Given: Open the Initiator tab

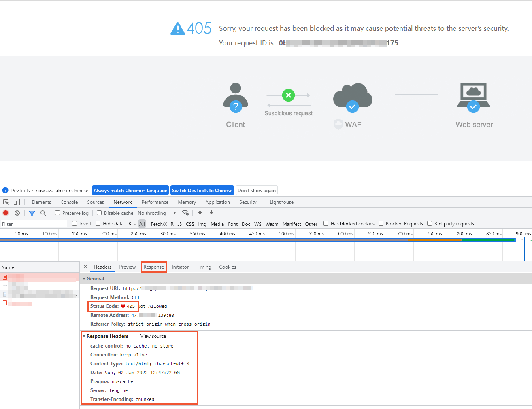Looking at the screenshot, I should (180, 267).
